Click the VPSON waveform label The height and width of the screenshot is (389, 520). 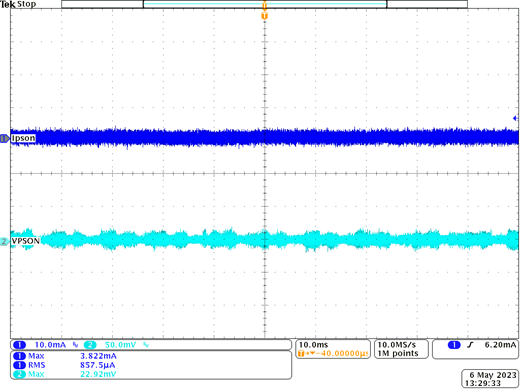(x=26, y=241)
